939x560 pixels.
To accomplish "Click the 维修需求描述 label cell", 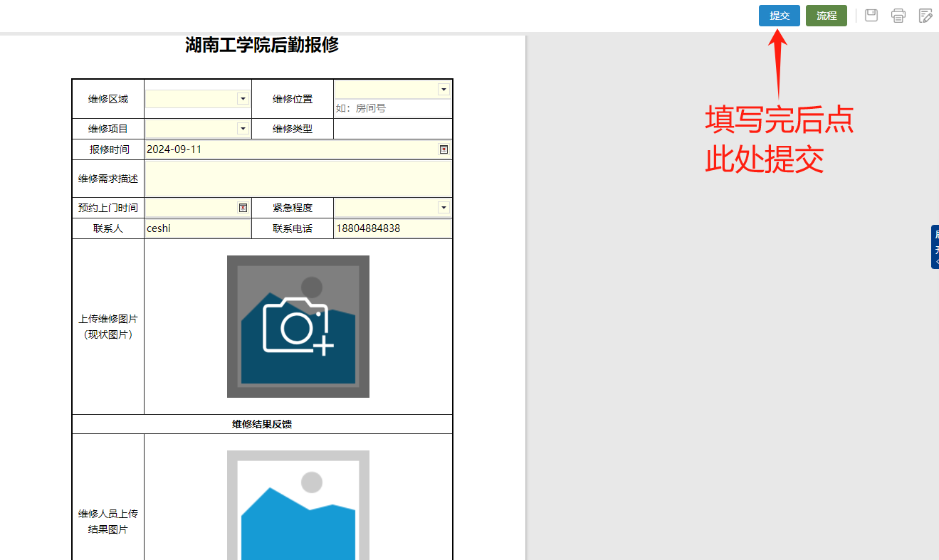I will point(108,179).
